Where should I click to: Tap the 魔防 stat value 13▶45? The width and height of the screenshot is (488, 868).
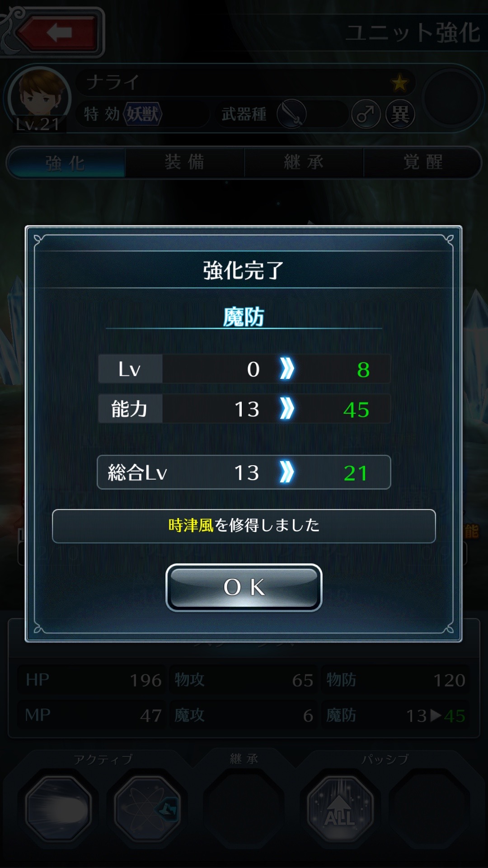(436, 716)
